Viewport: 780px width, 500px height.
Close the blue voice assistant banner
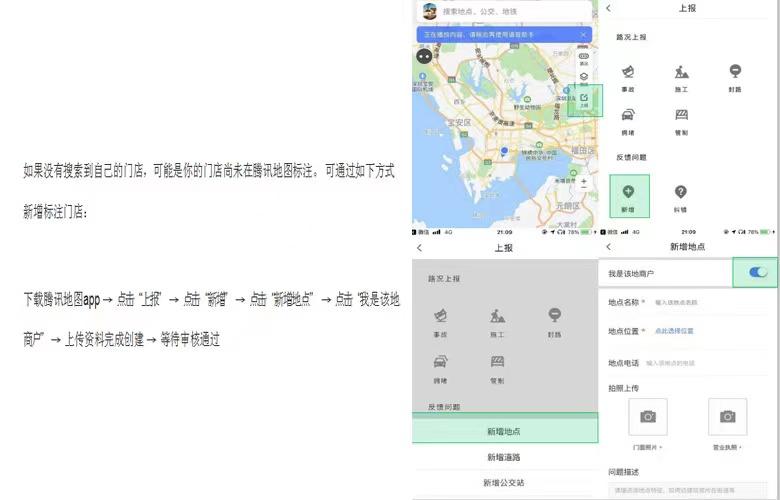tap(583, 35)
